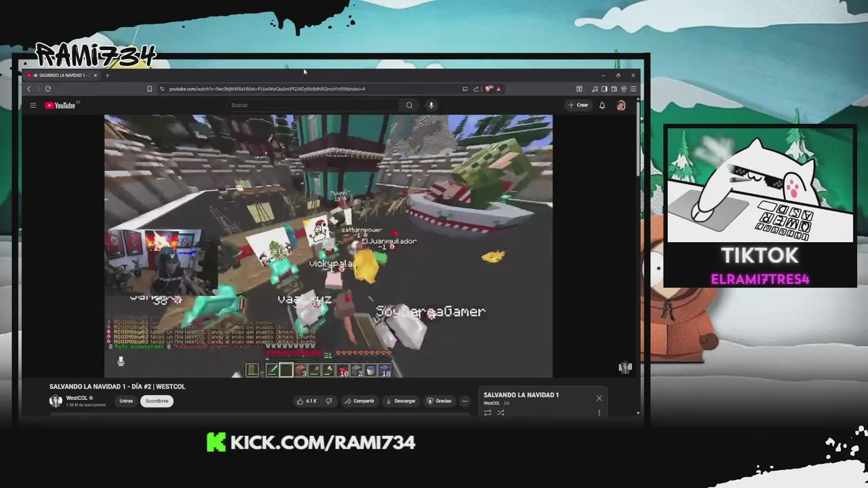Click the Crear button
This screenshot has width=868, height=488.
pos(578,105)
